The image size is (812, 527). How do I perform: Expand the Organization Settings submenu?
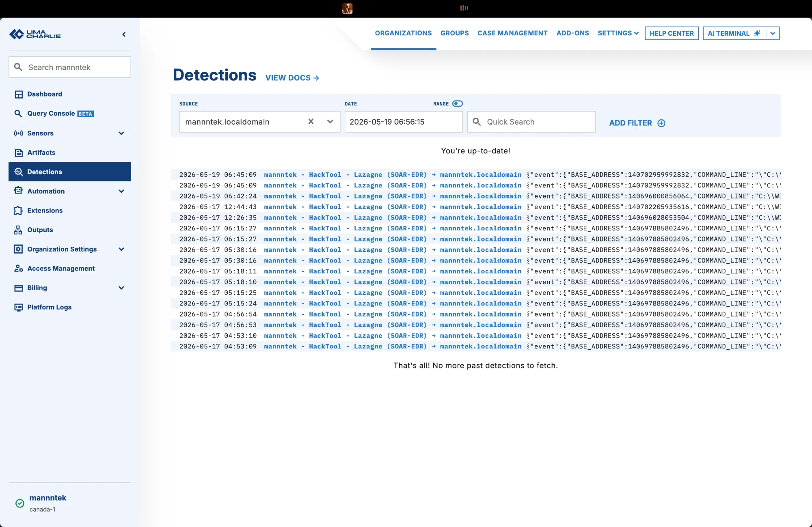pyautogui.click(x=121, y=249)
